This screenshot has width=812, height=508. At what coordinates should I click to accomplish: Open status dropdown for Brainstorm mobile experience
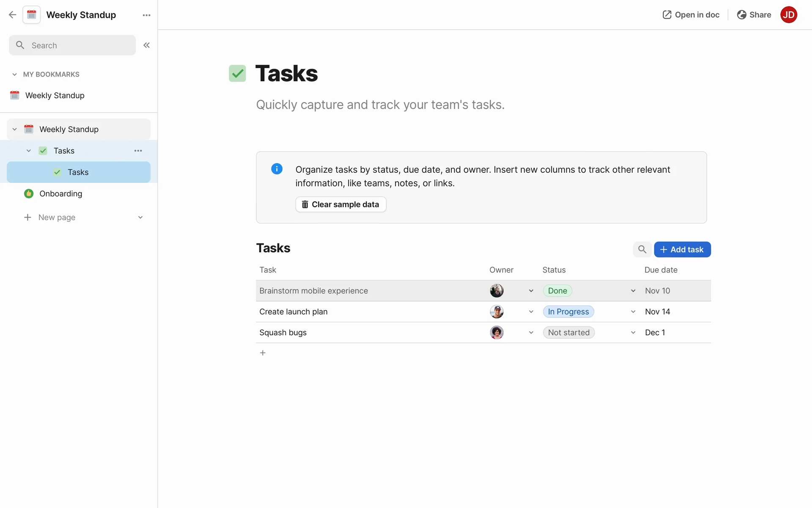(633, 291)
